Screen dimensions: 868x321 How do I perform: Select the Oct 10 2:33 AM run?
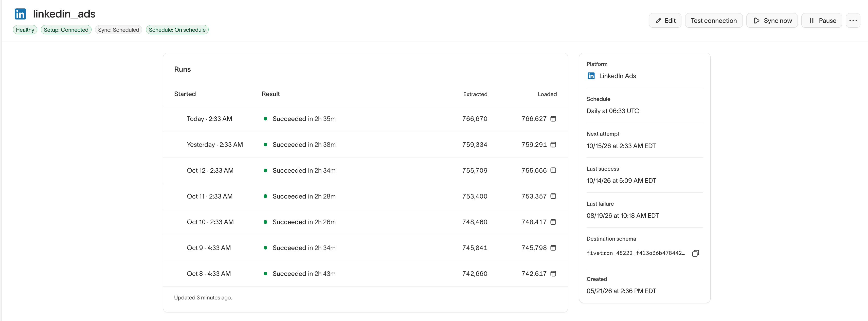(365, 222)
